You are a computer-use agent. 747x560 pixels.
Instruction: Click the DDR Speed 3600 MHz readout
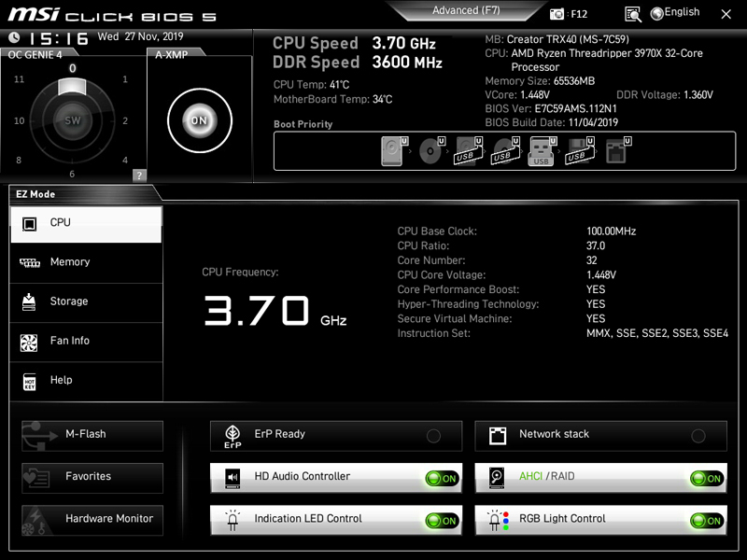point(358,63)
